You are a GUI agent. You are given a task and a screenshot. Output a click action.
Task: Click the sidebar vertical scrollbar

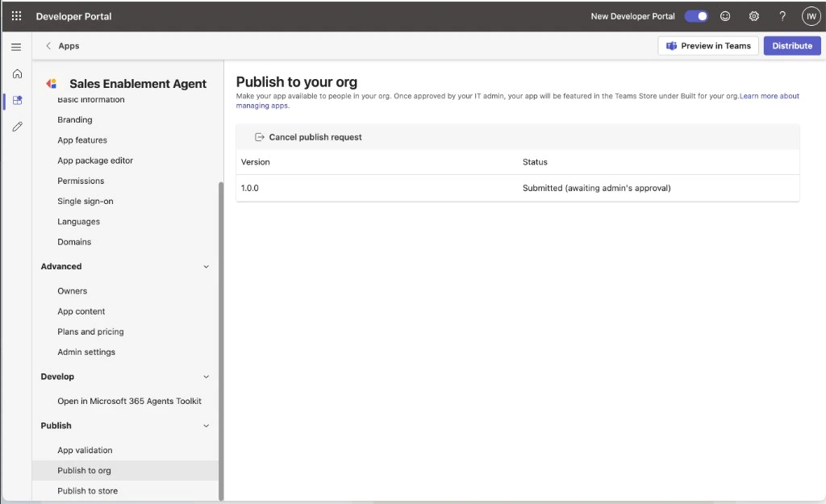[221, 340]
